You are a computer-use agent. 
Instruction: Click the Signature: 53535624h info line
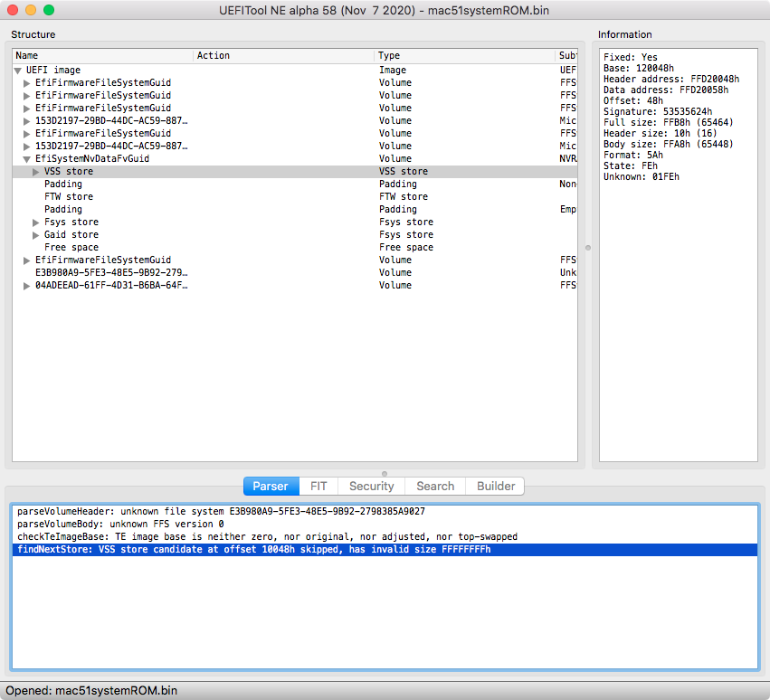[658, 112]
